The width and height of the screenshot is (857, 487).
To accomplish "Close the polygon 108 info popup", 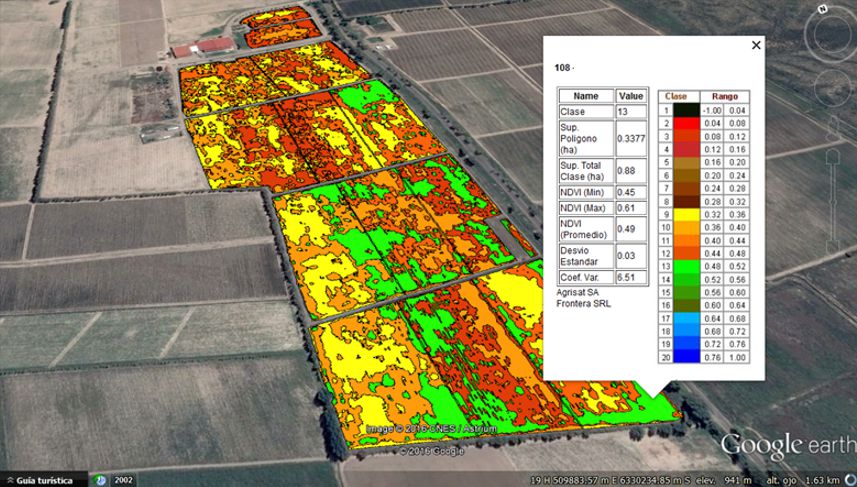I will (756, 45).
